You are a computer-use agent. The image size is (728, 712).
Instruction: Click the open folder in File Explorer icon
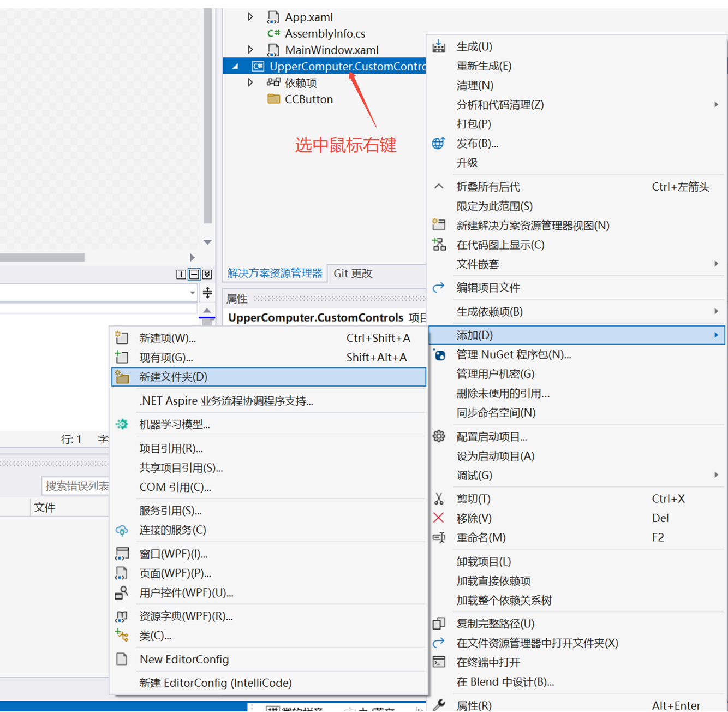coord(439,643)
